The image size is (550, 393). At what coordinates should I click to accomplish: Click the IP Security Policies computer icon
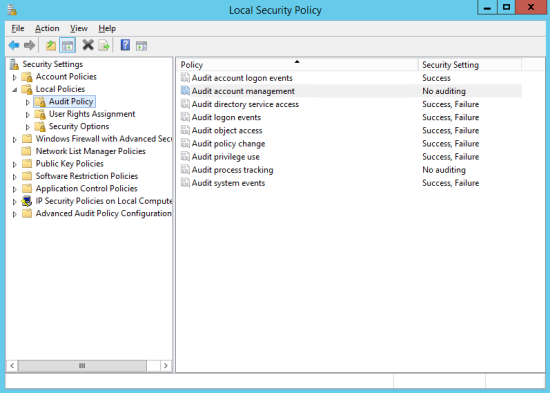(x=27, y=201)
